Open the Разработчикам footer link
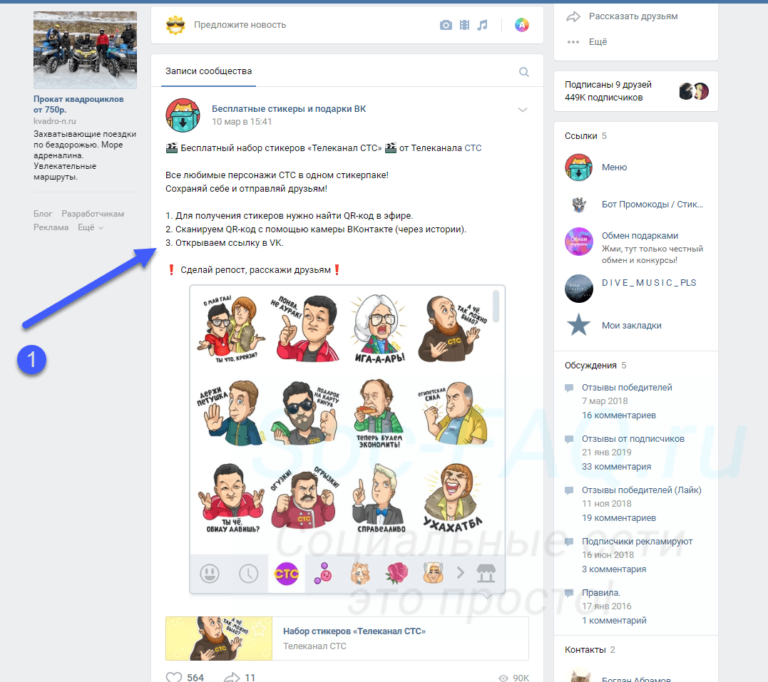 click(x=93, y=214)
